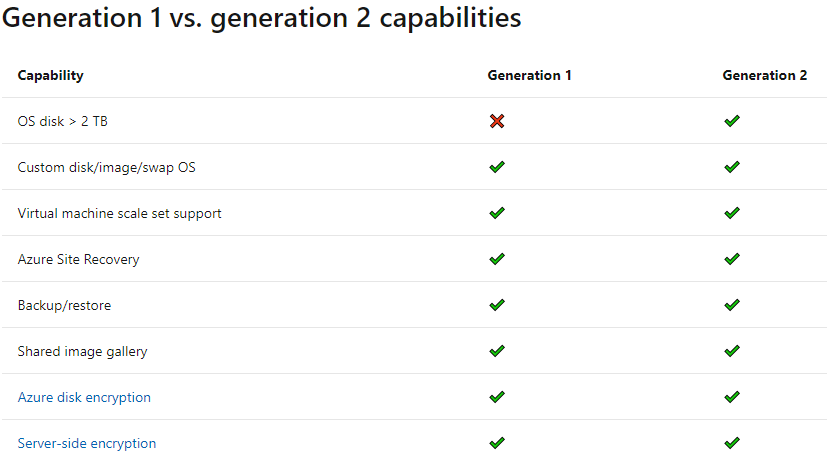Viewport: 827px width, 469px height.
Task: Click Generation 2 checkmark for Server-side encryption
Action: pos(732,443)
